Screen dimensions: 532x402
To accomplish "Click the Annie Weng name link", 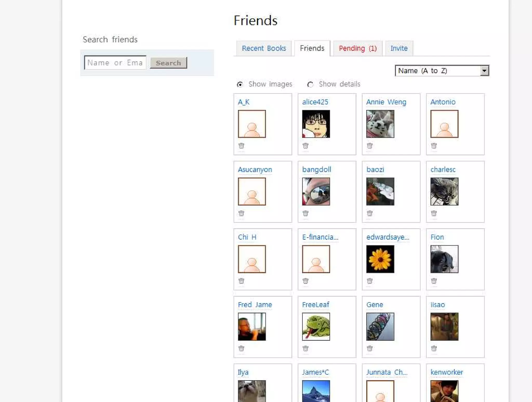I will tap(386, 102).
